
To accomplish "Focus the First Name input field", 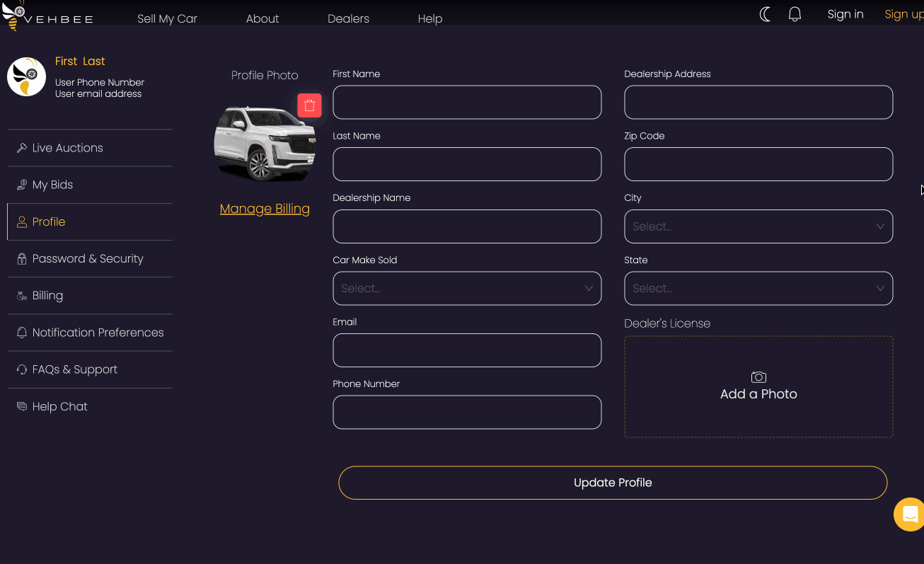I will click(x=467, y=103).
